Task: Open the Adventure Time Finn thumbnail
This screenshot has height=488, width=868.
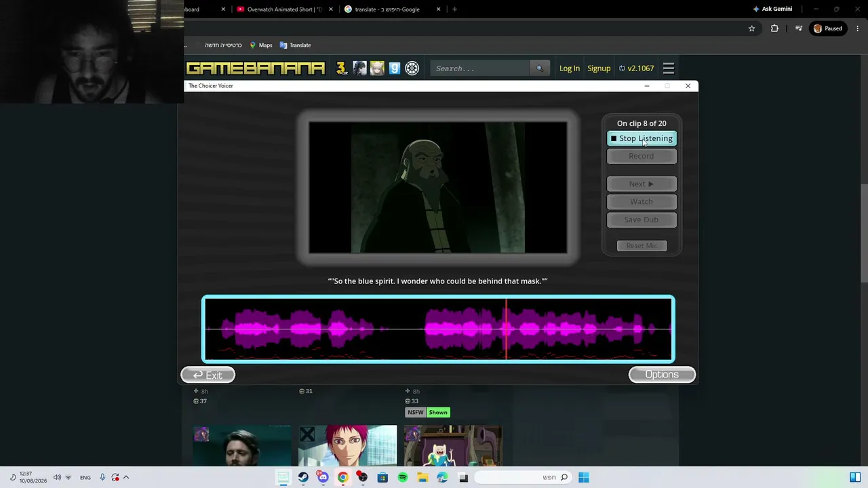Action: point(453,446)
